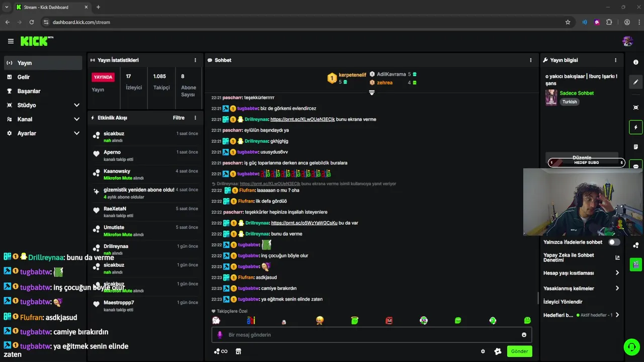The height and width of the screenshot is (362, 644).
Task: Insert the angry red emote
Action: 389,320
